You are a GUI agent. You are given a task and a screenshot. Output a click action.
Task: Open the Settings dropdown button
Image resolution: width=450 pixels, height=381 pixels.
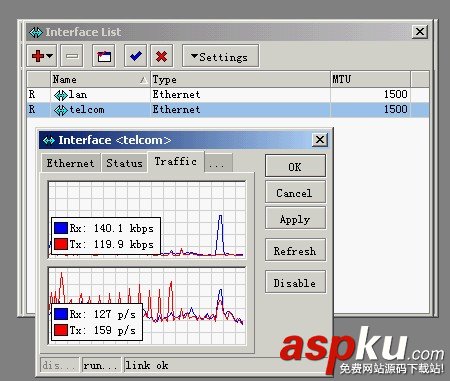pyautogui.click(x=220, y=56)
